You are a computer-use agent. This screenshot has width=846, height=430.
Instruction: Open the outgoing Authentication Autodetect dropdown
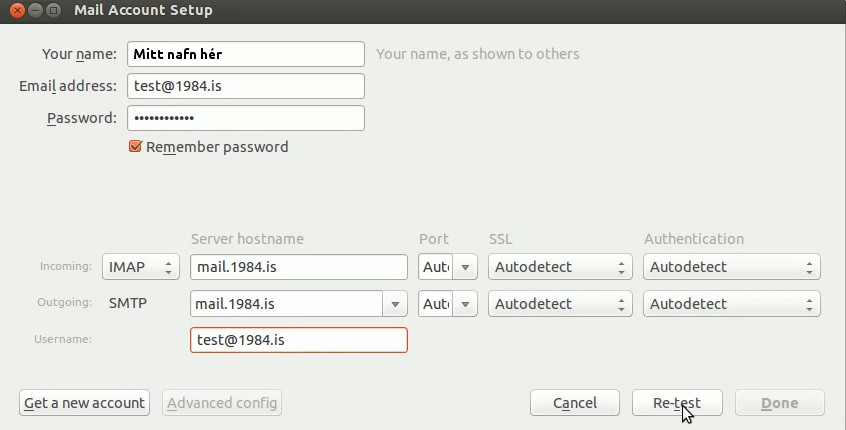732,304
